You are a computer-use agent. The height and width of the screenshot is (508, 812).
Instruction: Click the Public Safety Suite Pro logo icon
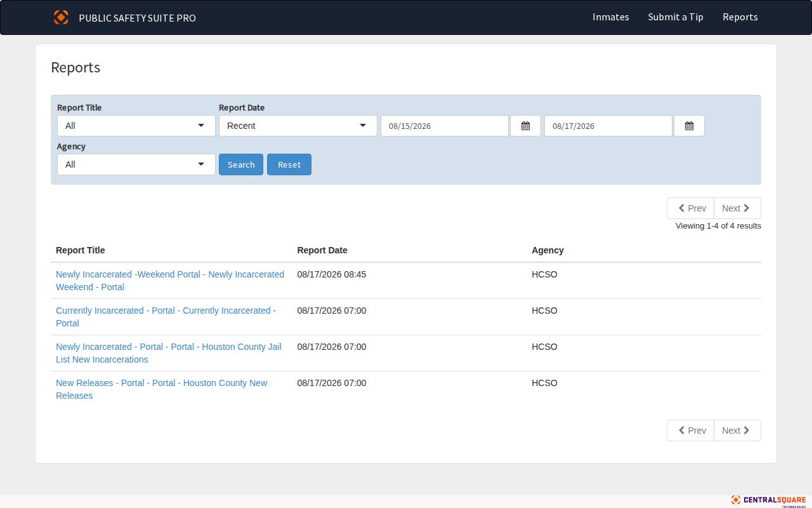pos(61,17)
